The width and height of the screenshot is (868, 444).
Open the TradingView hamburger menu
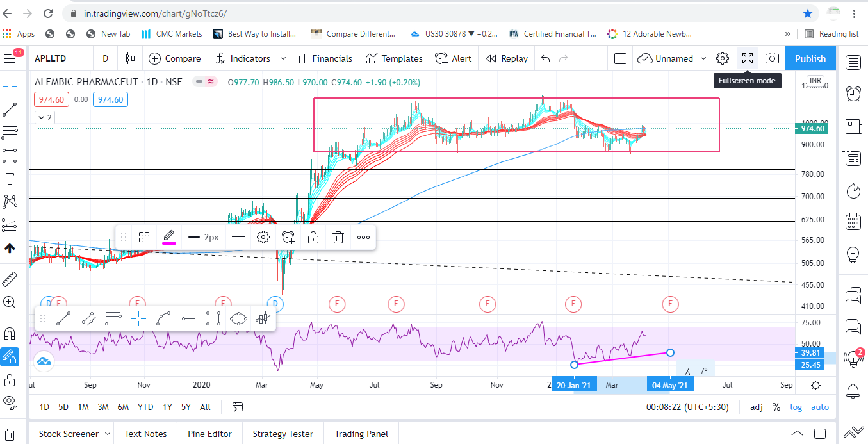tap(10, 58)
